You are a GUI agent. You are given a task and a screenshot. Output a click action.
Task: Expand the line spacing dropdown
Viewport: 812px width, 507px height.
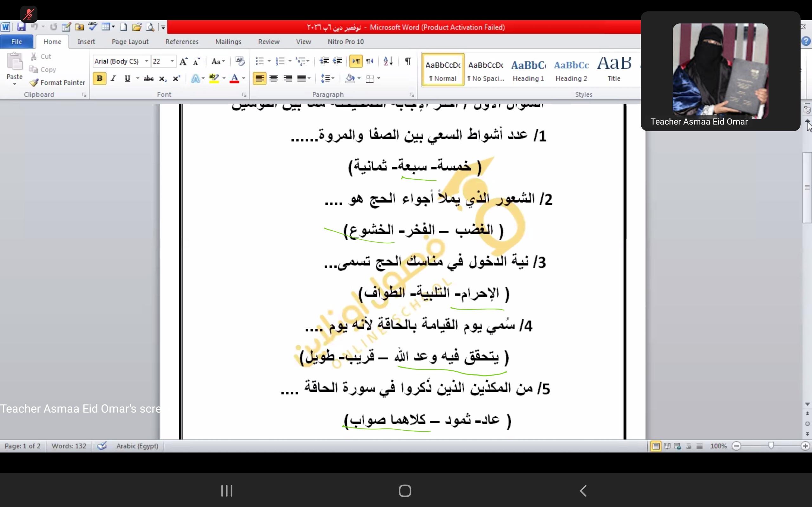point(333,79)
